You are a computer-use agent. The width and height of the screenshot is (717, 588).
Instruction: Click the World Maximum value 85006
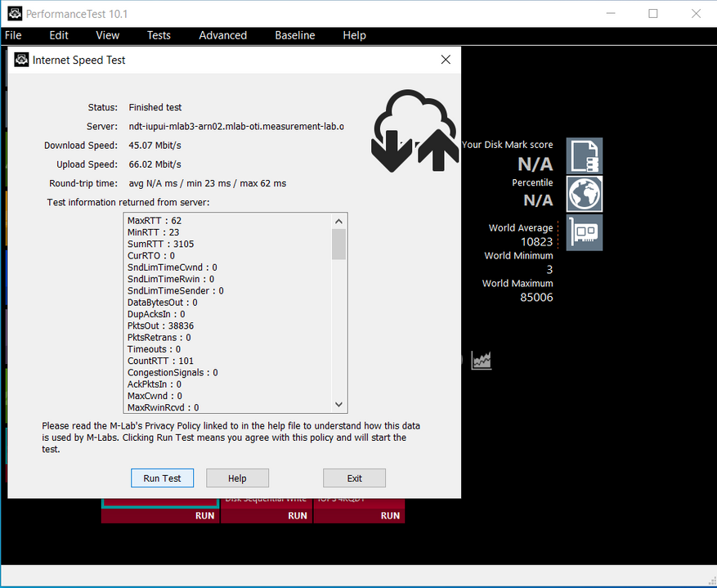(x=537, y=297)
